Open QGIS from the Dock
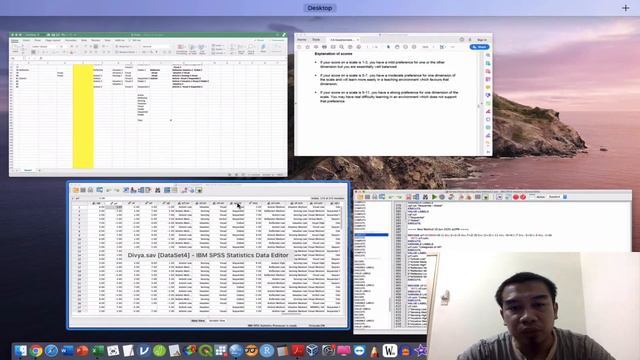Viewport: 640px width, 360px height. 205,351
